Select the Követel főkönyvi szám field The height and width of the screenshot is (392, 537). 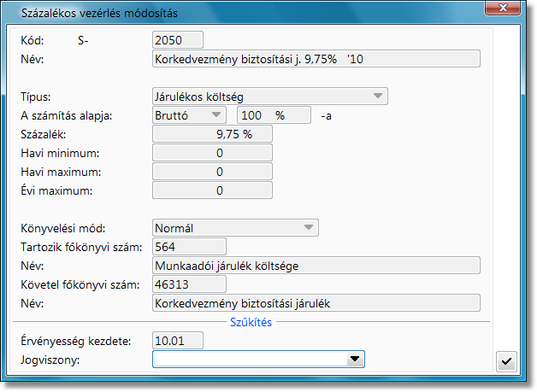tap(188, 284)
